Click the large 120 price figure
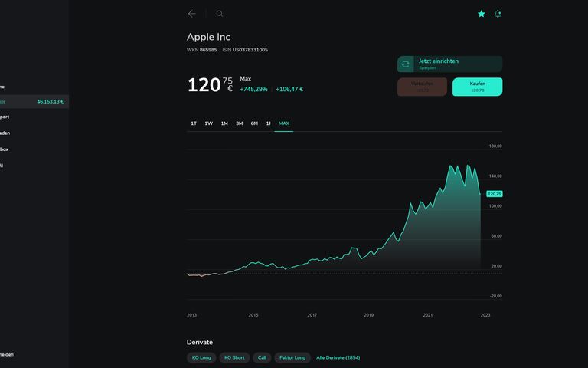This screenshot has width=588, height=368. [204, 85]
